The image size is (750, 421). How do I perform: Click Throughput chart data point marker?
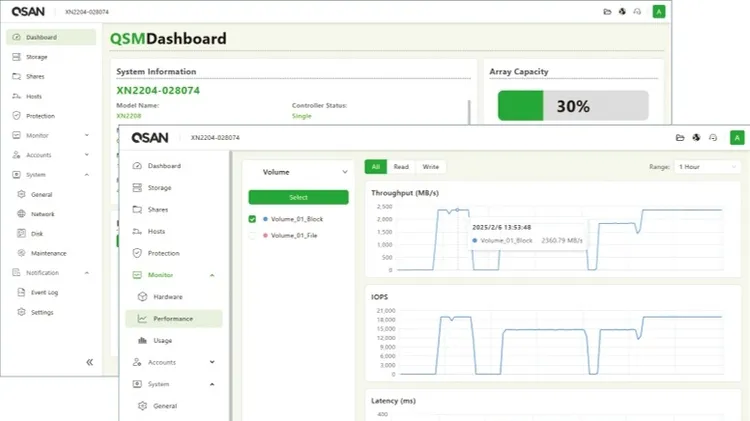coord(457,210)
